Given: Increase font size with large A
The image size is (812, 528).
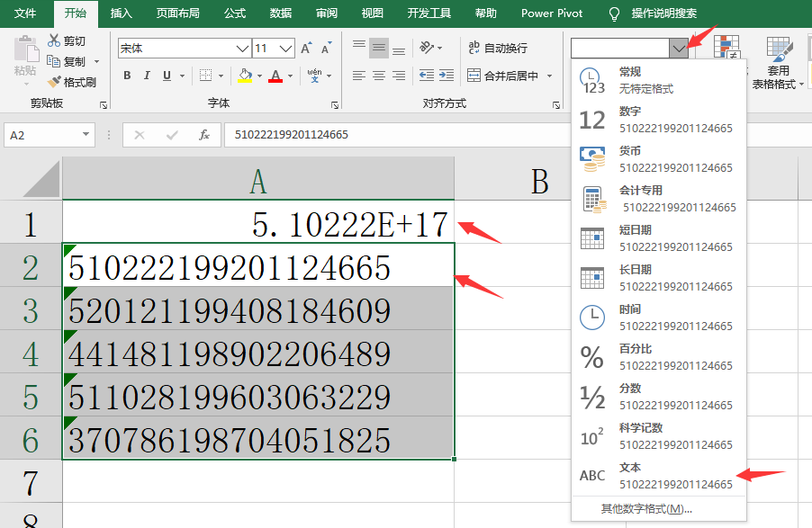Looking at the screenshot, I should coord(307,48).
